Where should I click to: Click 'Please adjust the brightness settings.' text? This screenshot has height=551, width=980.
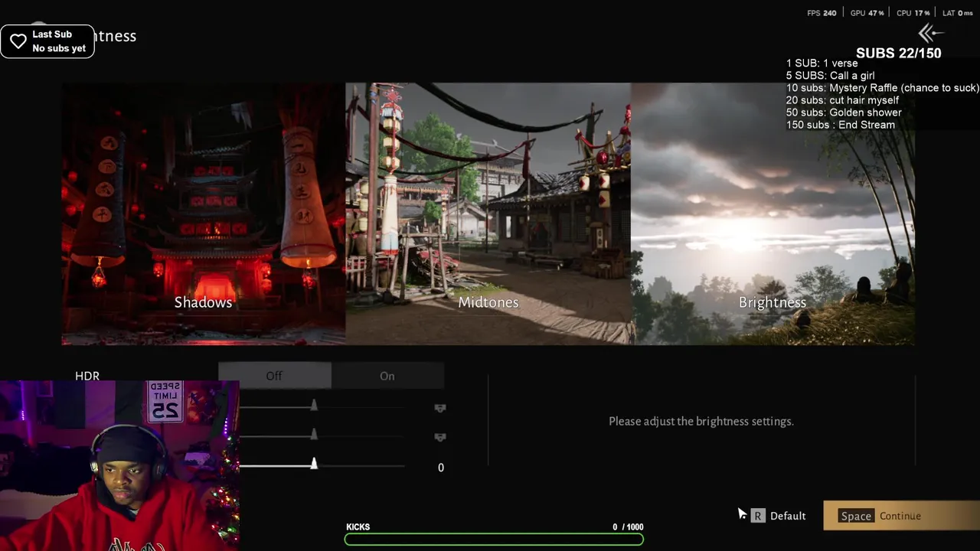(x=701, y=421)
